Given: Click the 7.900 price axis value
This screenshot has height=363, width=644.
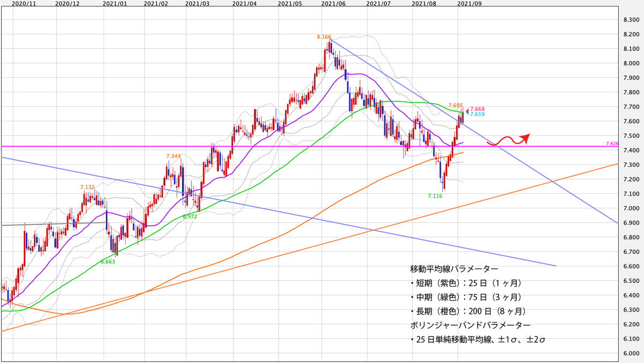Looking at the screenshot, I should 631,78.
